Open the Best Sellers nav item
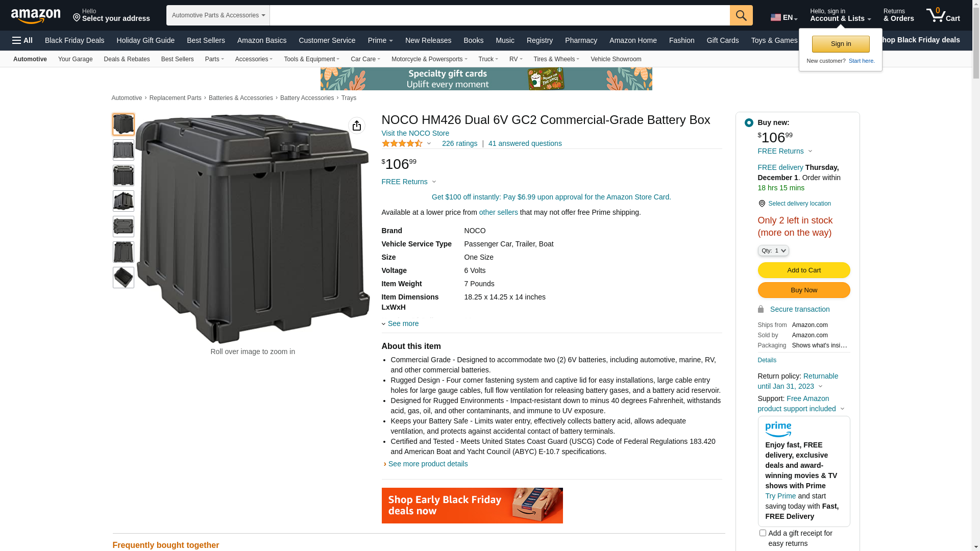 tap(206, 40)
